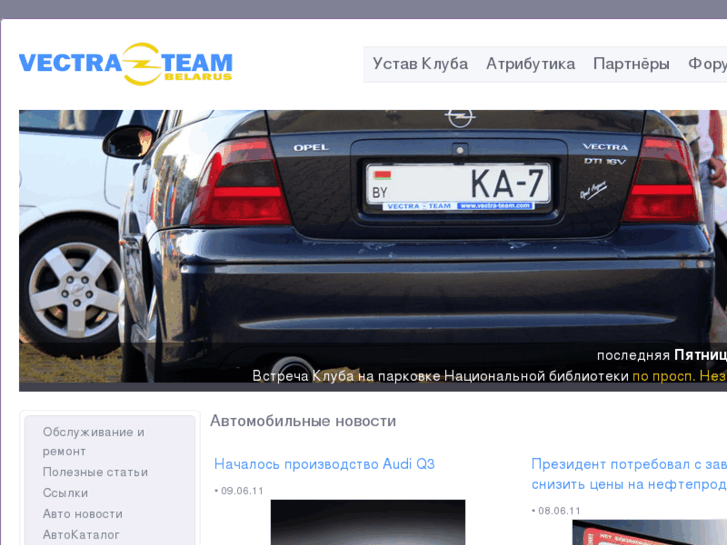
Task: Click the Автомобильные новости section heading
Action: (x=303, y=421)
